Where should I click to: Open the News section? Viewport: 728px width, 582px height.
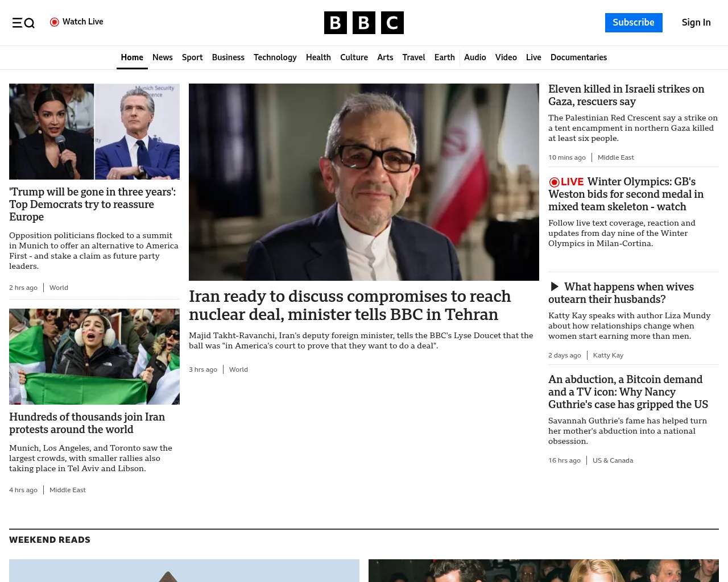coord(163,57)
